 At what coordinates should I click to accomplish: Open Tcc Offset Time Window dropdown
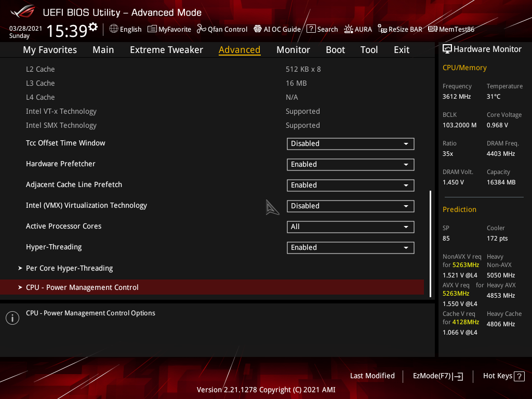tap(351, 143)
